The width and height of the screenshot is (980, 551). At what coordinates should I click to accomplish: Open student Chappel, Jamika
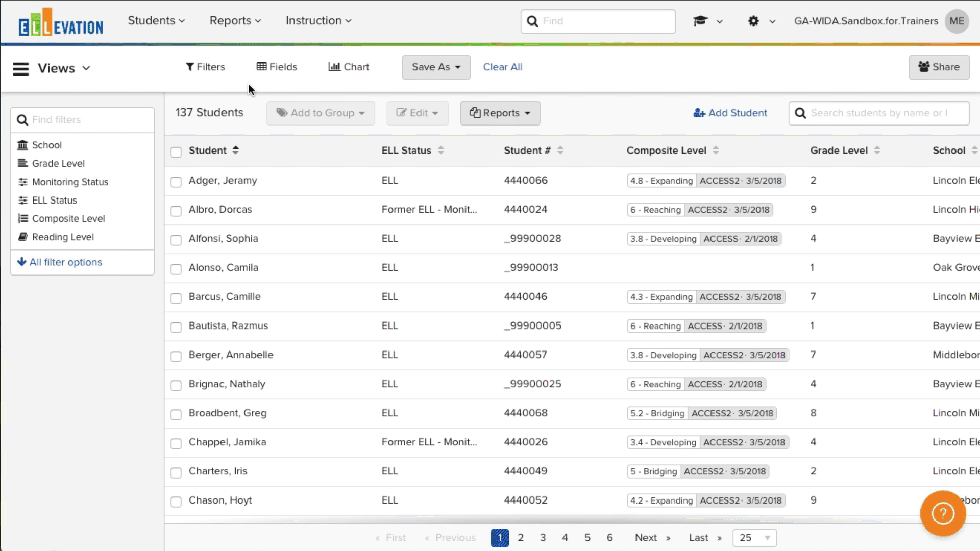(227, 442)
